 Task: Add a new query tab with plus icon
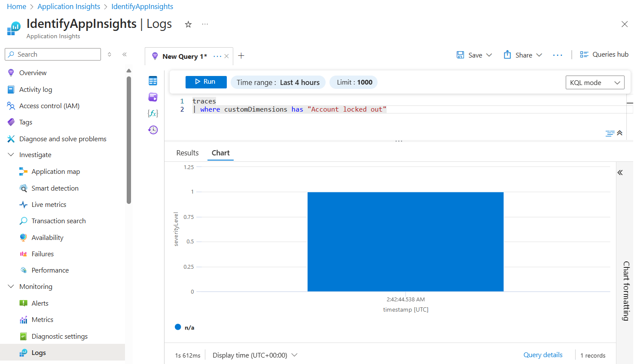pyautogui.click(x=241, y=56)
